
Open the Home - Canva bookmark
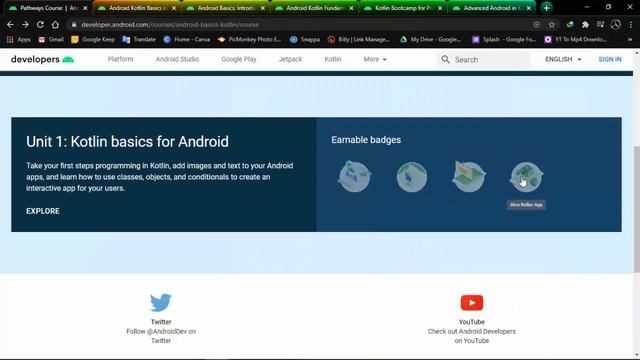[187, 40]
